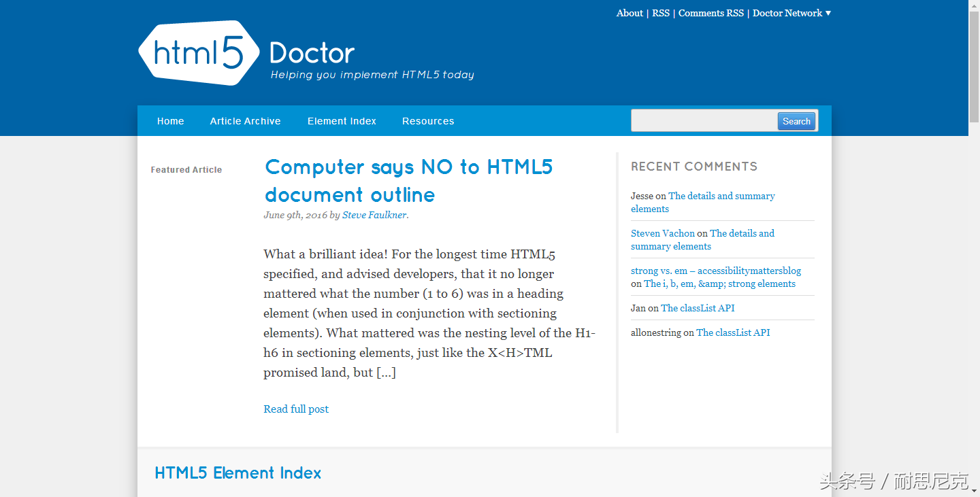This screenshot has height=497, width=980.
Task: Open the Resources menu item
Action: [x=428, y=121]
